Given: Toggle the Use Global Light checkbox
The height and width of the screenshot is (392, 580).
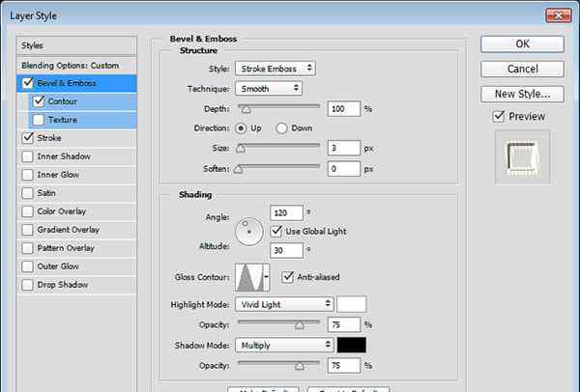Looking at the screenshot, I should pyautogui.click(x=276, y=231).
